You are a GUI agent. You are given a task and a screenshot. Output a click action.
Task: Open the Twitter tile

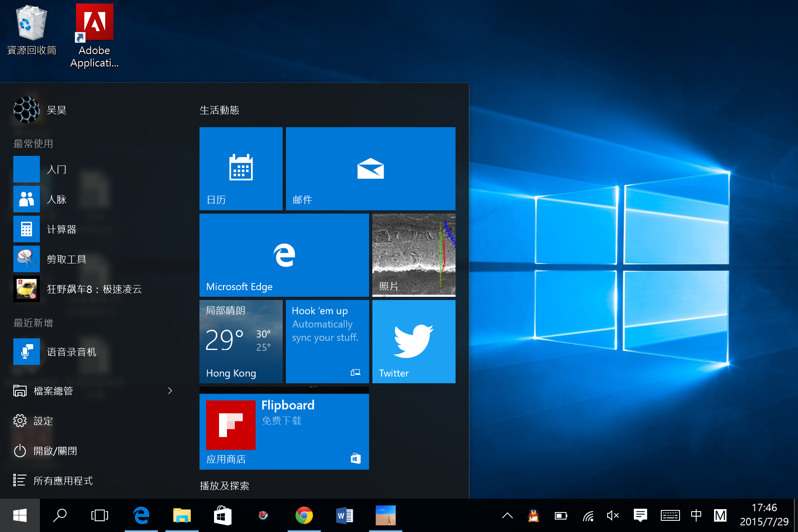coord(414,342)
